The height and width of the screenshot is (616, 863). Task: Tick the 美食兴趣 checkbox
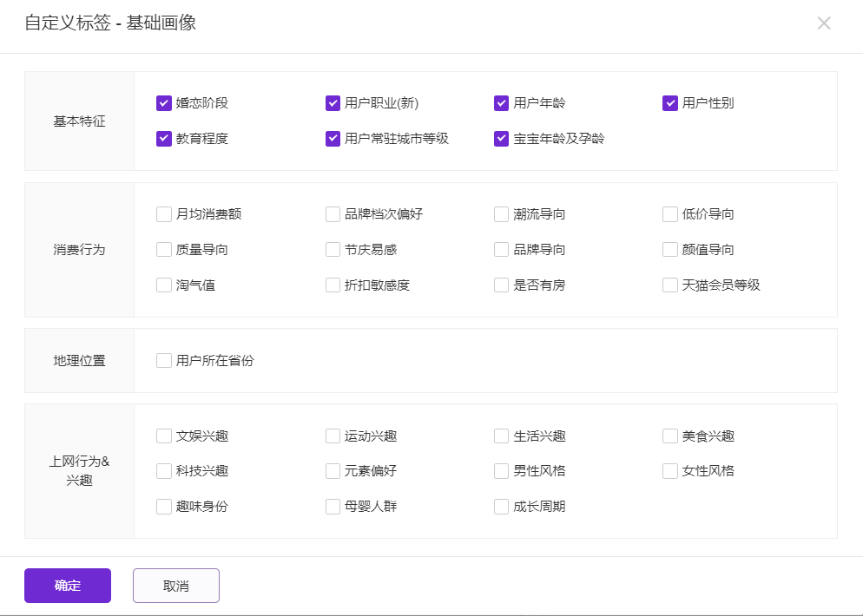point(669,436)
